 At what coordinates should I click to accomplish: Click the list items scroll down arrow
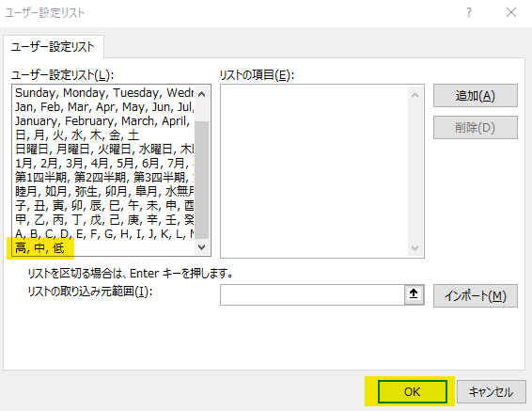click(x=415, y=248)
